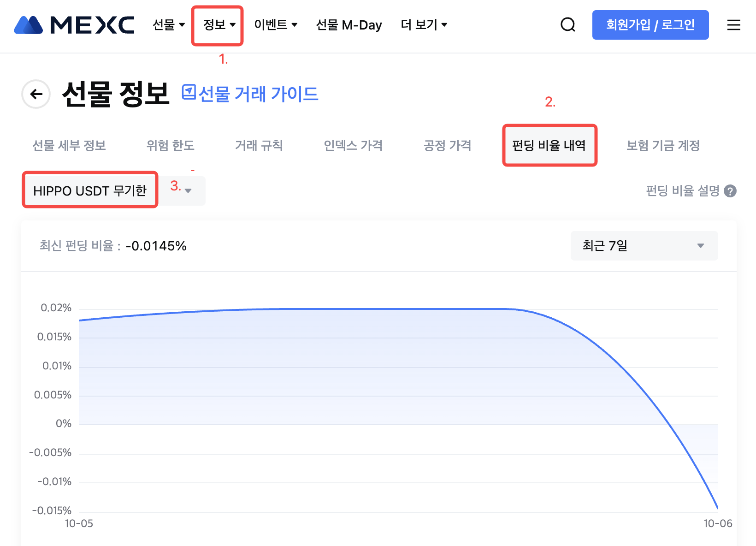Click the 선물 M-Day menu item
This screenshot has height=546, width=756.
tap(349, 25)
